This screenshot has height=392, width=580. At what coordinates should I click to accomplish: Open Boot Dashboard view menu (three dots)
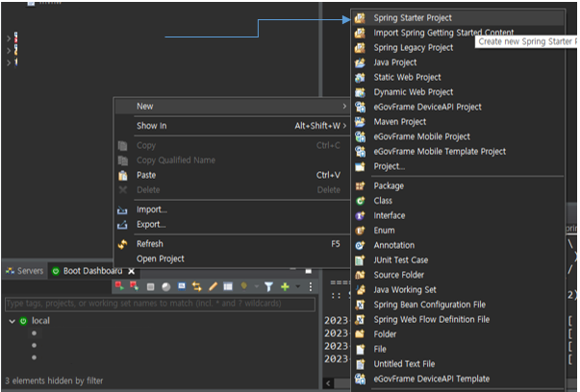(x=311, y=286)
